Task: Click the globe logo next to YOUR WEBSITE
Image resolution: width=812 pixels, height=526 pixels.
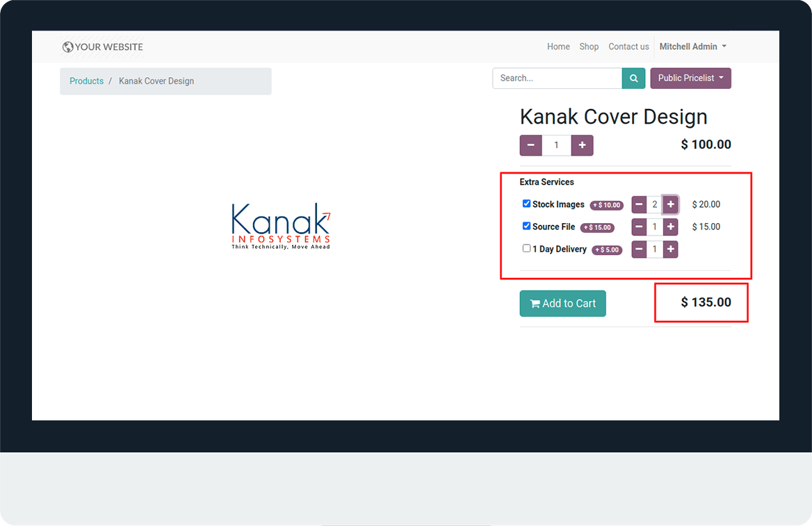Action: (x=67, y=47)
